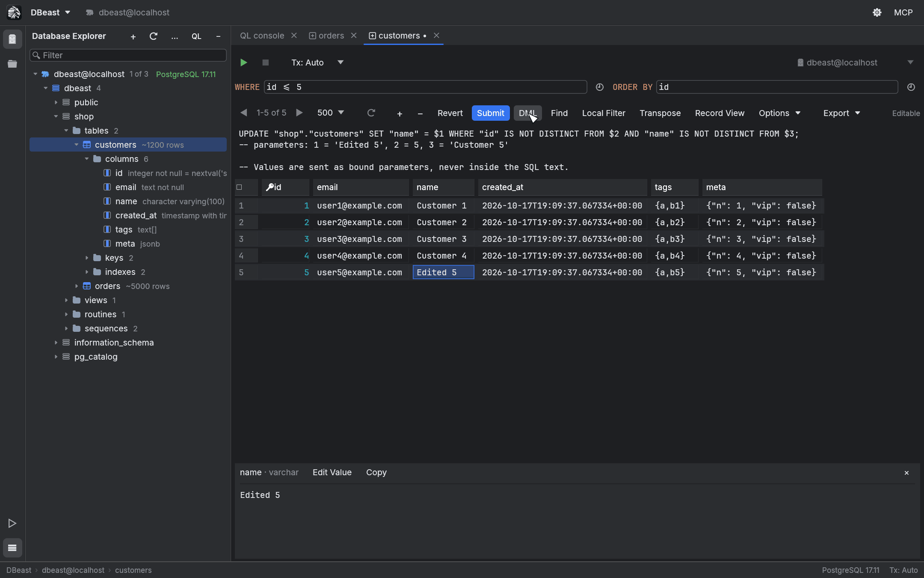Open the Tx: Auto transaction mode dropdown
The width and height of the screenshot is (924, 578).
point(317,63)
